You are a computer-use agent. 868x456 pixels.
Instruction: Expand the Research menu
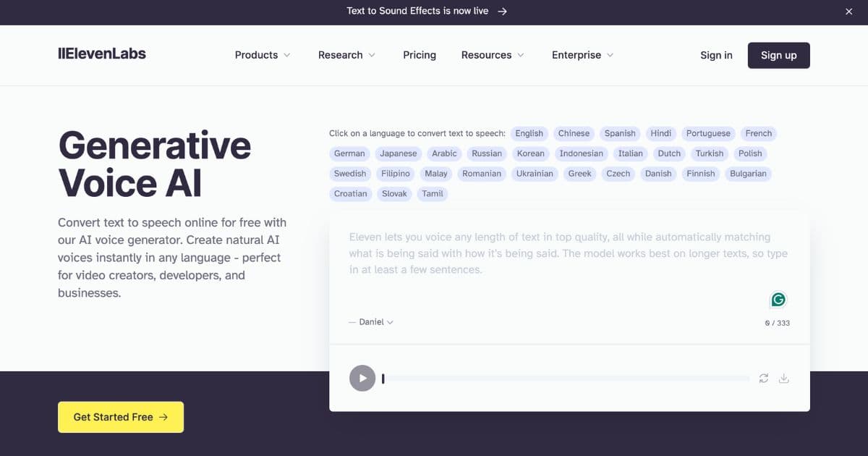[x=346, y=55]
